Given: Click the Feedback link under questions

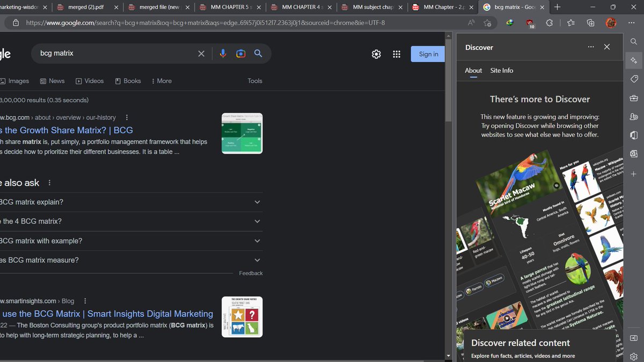Looking at the screenshot, I should click(x=251, y=273).
